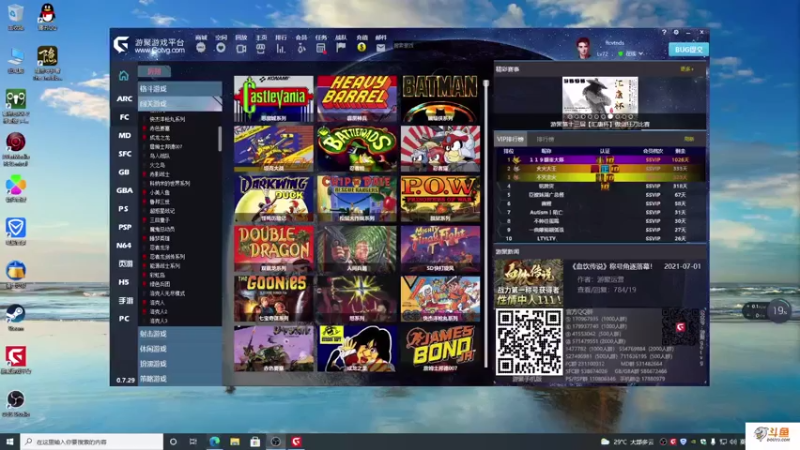Select the SFC platform tab
The width and height of the screenshot is (800, 450).
124,154
